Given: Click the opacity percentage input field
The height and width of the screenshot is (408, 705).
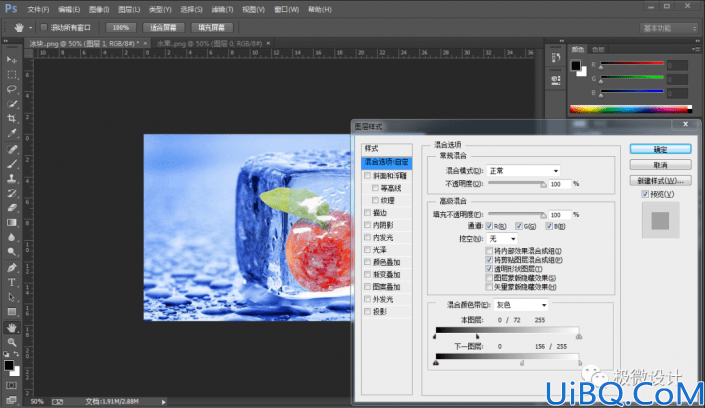Looking at the screenshot, I should click(x=559, y=184).
